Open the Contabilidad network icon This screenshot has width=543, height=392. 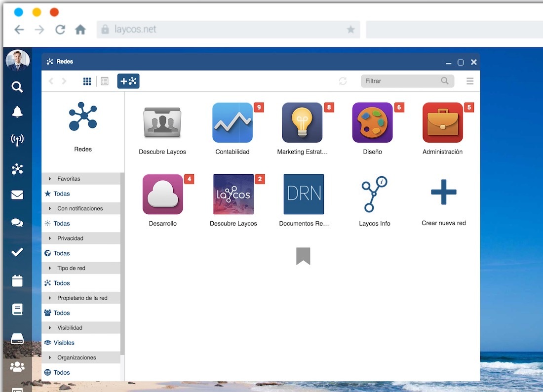[x=232, y=123]
